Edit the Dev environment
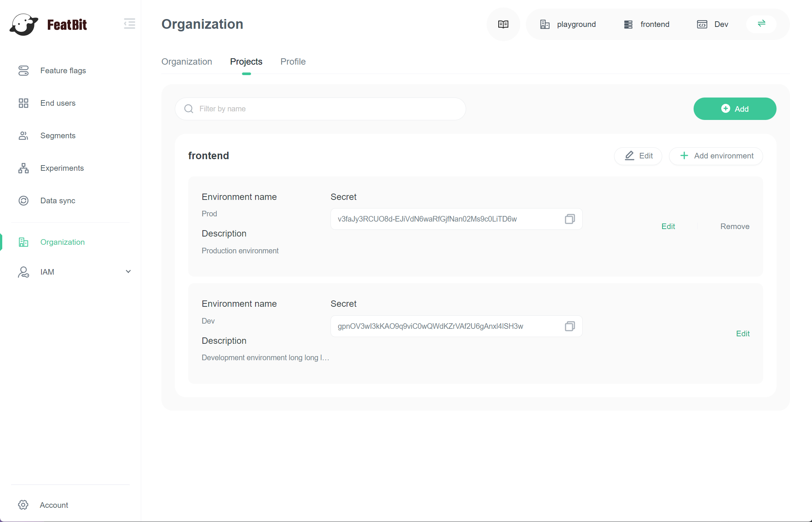 click(743, 334)
